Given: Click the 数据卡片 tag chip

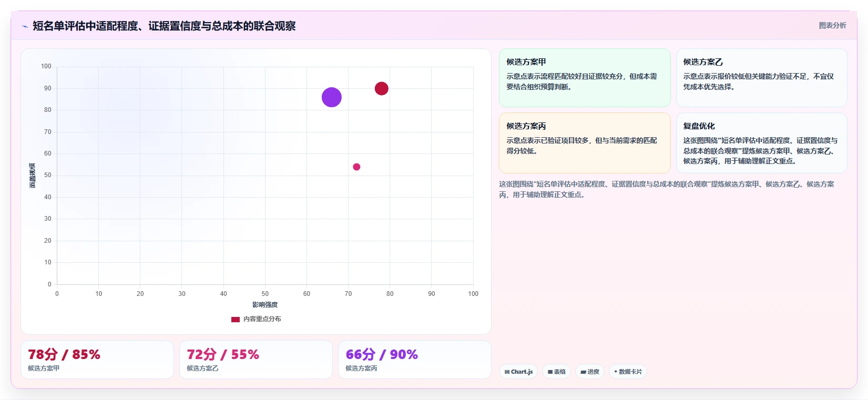Looking at the screenshot, I should tap(628, 372).
